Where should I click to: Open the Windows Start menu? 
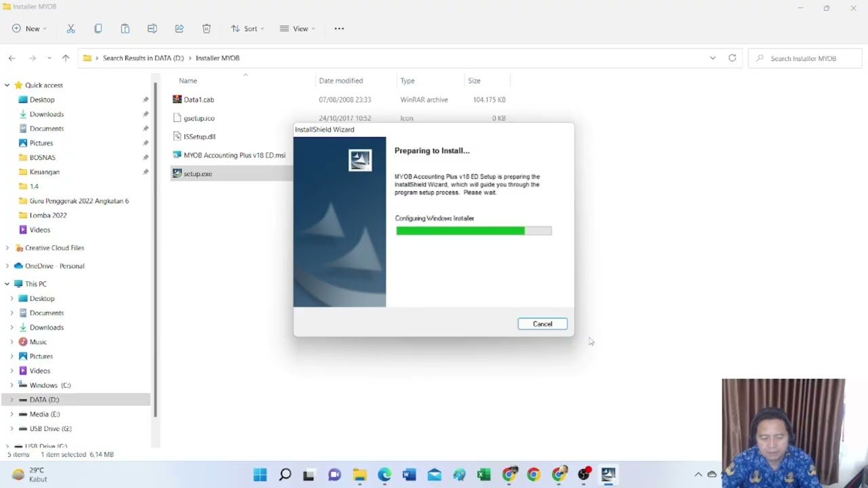click(260, 474)
